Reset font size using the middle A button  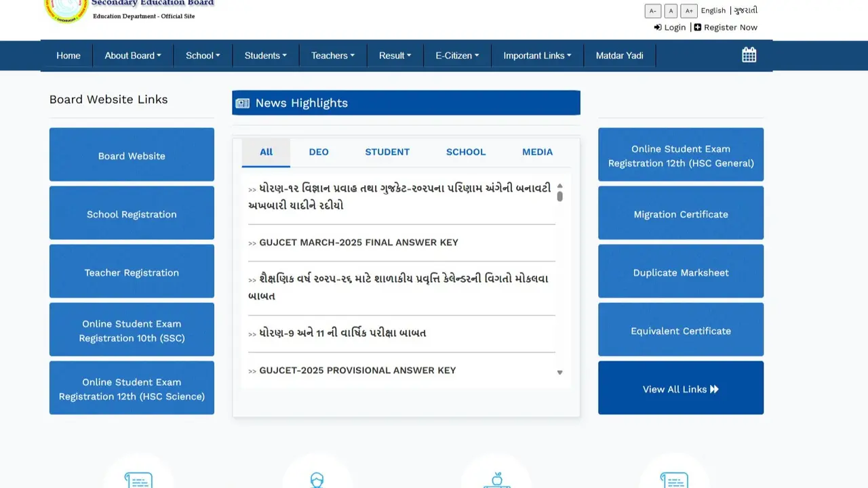[671, 11]
